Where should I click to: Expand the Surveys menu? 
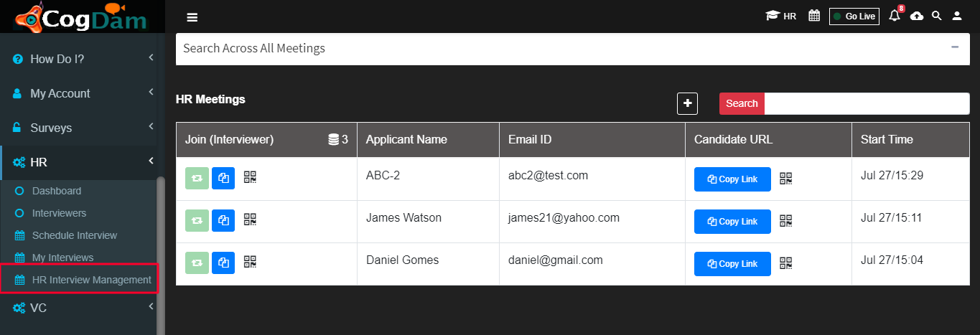(x=83, y=128)
